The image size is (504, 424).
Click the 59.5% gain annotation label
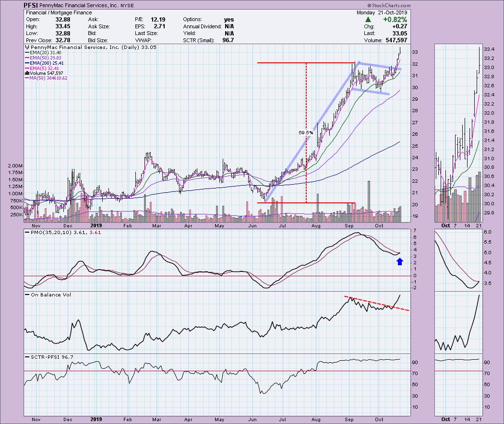click(306, 132)
